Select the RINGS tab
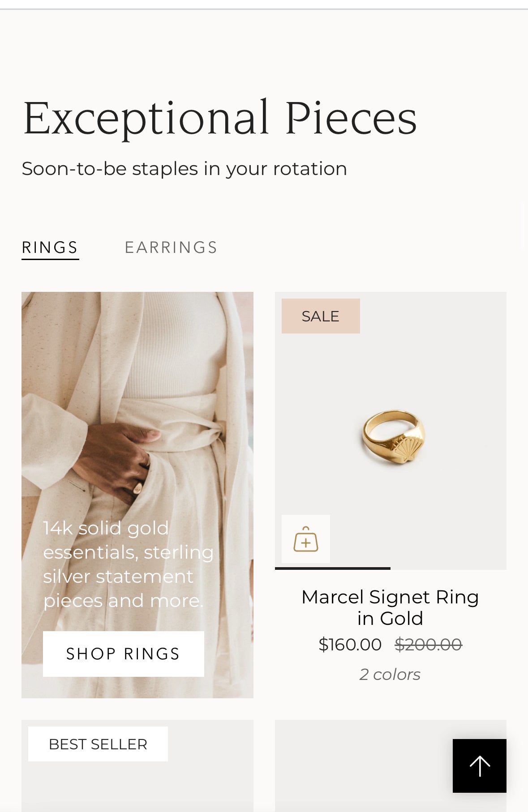Viewport: 528px width, 812px height. 50,248
